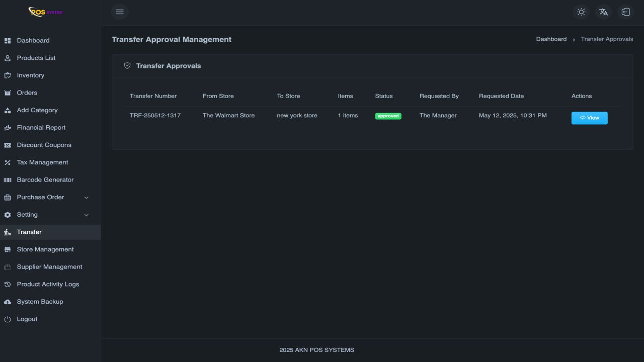
Task: Click the Requested By column header
Action: (439, 96)
